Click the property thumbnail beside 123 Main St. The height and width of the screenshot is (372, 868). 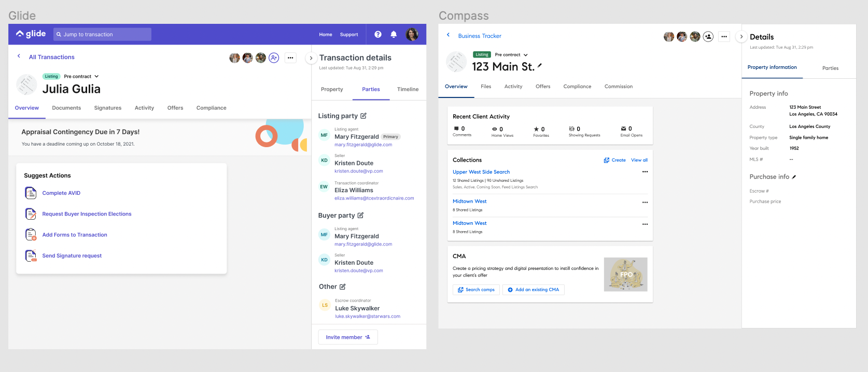pyautogui.click(x=456, y=62)
